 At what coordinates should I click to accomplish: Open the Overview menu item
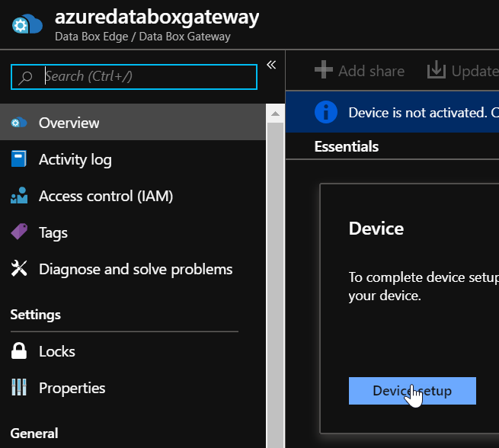[69, 123]
